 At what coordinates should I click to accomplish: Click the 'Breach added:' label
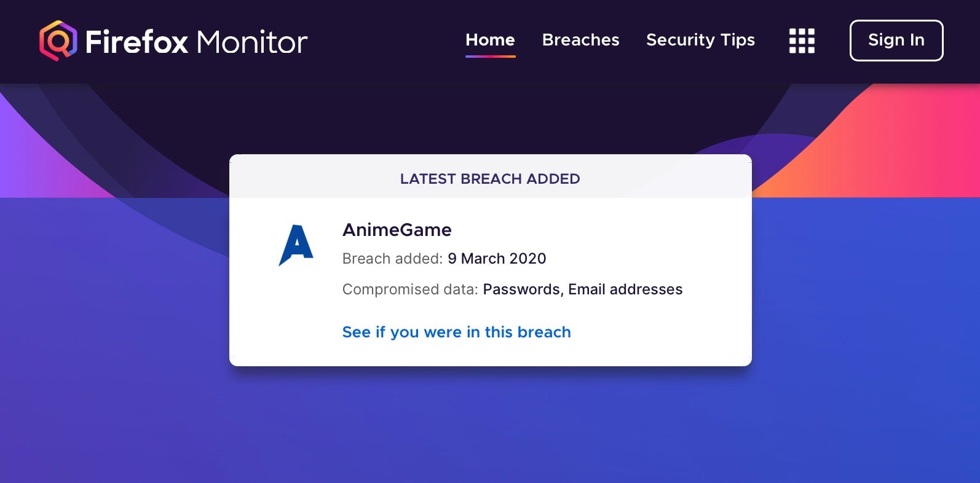(x=392, y=259)
